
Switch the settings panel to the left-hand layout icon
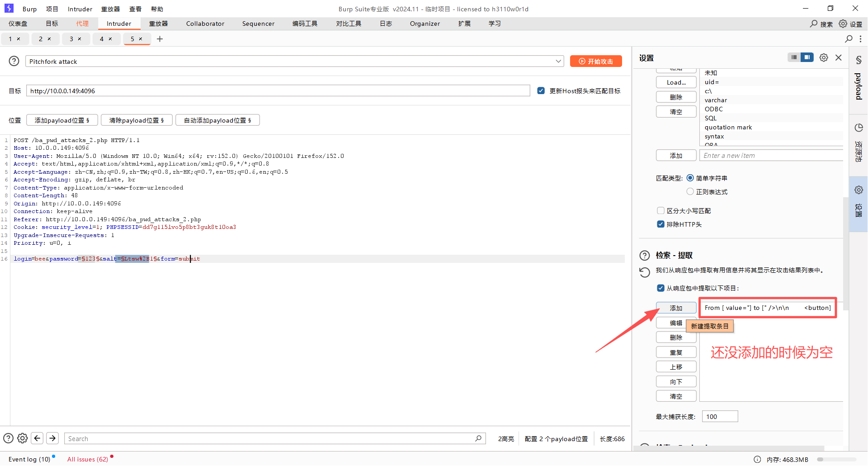[x=794, y=57]
